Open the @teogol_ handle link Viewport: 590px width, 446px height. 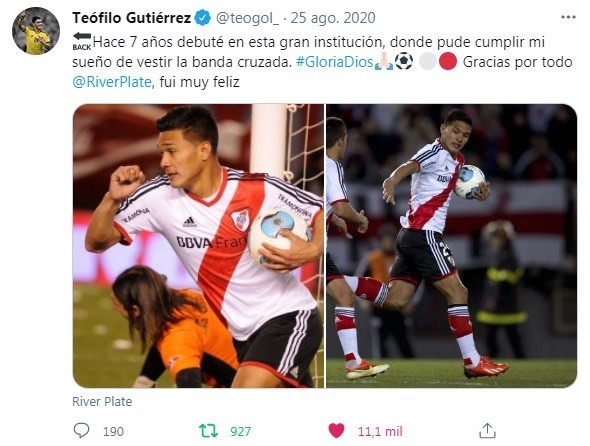(247, 18)
